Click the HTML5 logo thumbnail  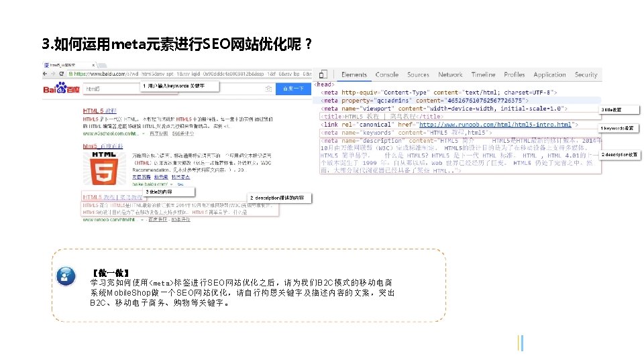[104, 168]
